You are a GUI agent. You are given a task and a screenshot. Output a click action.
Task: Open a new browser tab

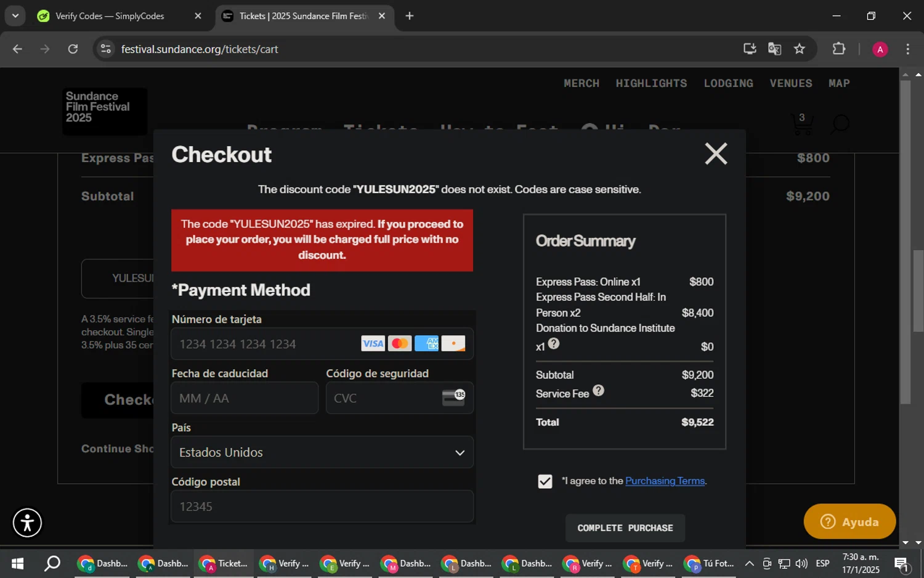pos(410,16)
